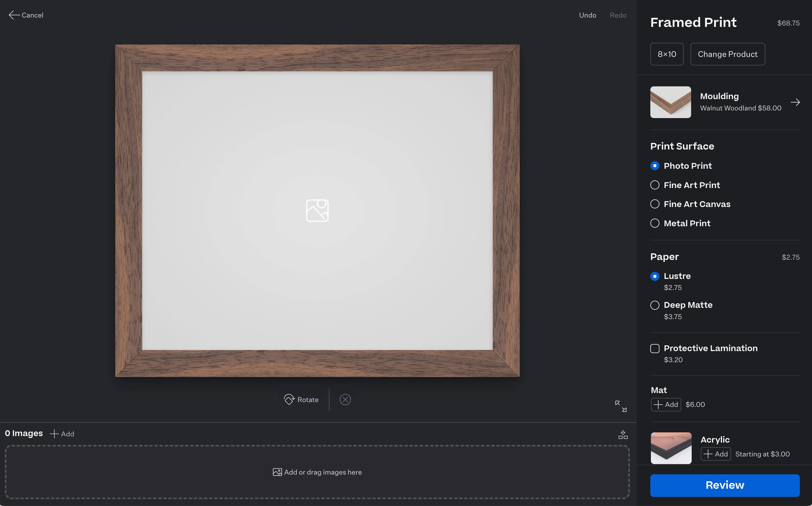Click the image placeholder icon inside the frame
The width and height of the screenshot is (812, 506).
pyautogui.click(x=317, y=210)
